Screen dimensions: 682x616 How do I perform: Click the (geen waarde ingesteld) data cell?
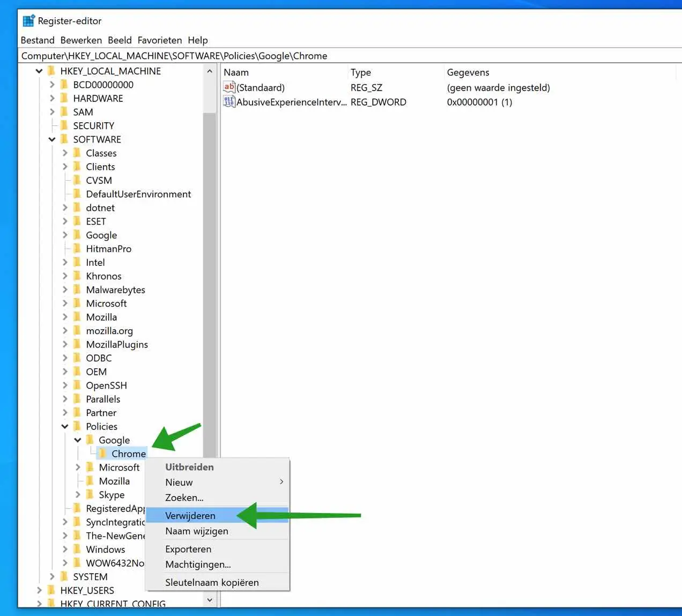point(499,87)
